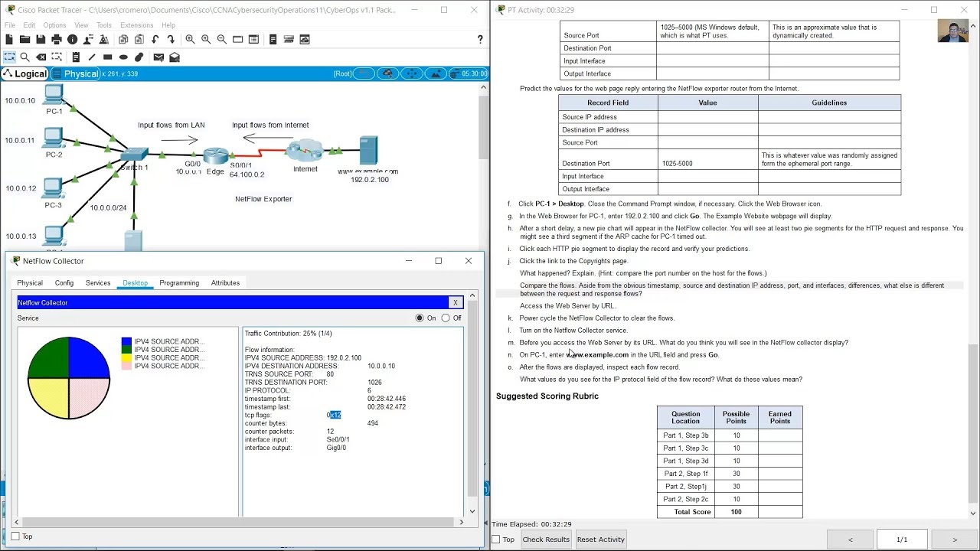980x551 pixels.
Task: Click the highlighted tcp flags value 0x12
Action: [x=334, y=415]
